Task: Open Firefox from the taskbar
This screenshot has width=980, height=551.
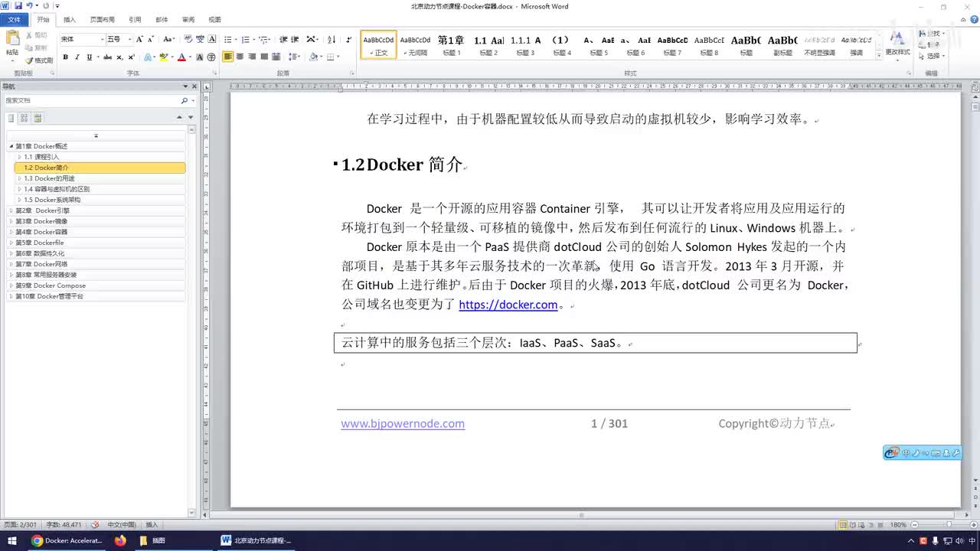Action: tap(120, 540)
